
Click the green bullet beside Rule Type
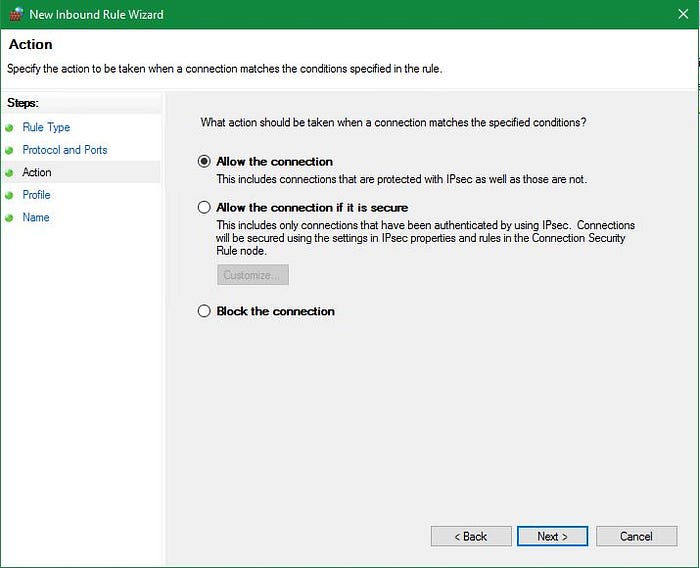[9, 128]
